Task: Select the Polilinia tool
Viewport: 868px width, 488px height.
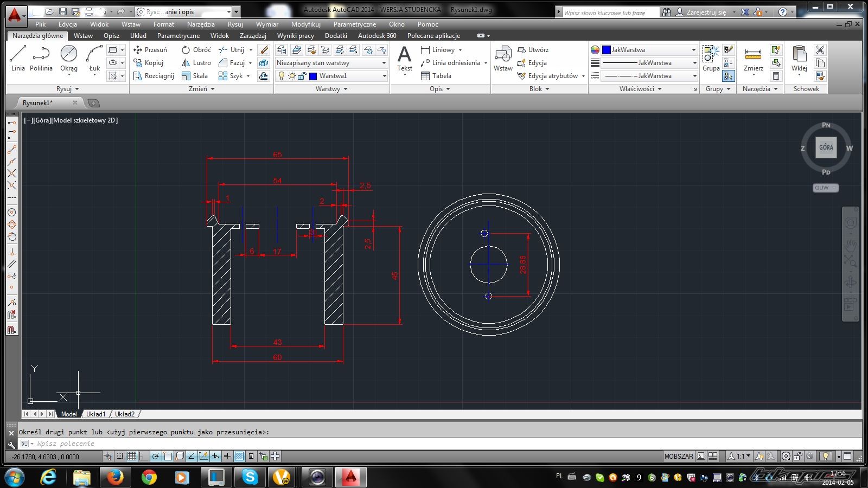Action: pos(41,59)
